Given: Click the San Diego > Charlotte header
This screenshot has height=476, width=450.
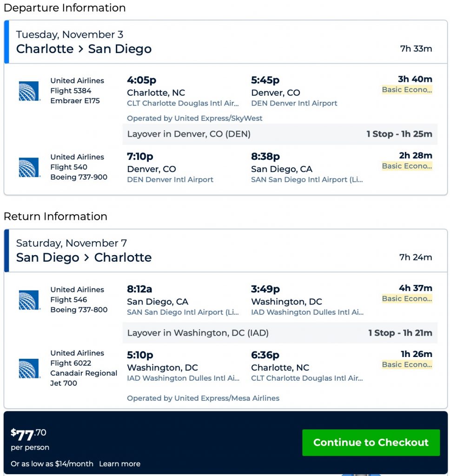Looking at the screenshot, I should point(84,258).
